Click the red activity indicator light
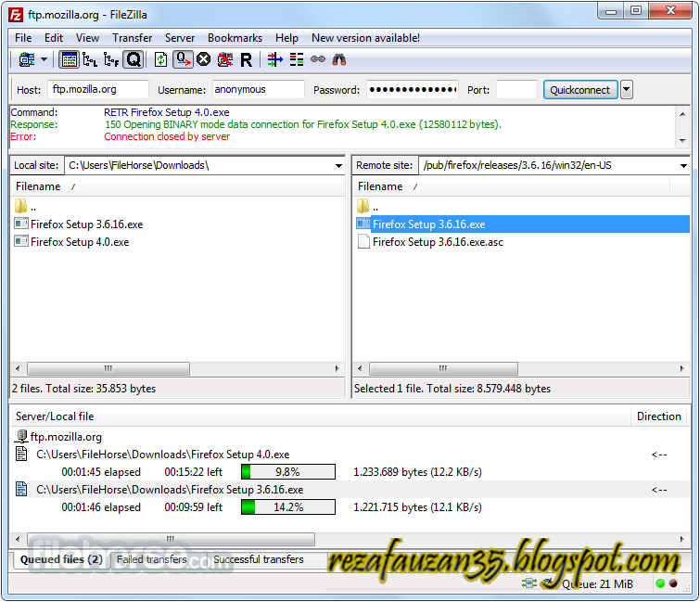The width and height of the screenshot is (700, 602). coord(673,583)
